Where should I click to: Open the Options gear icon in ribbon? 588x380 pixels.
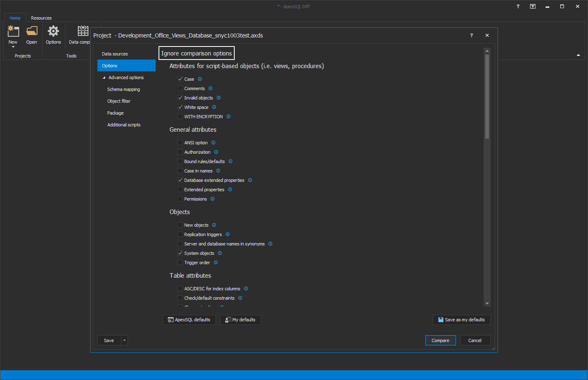pyautogui.click(x=53, y=31)
